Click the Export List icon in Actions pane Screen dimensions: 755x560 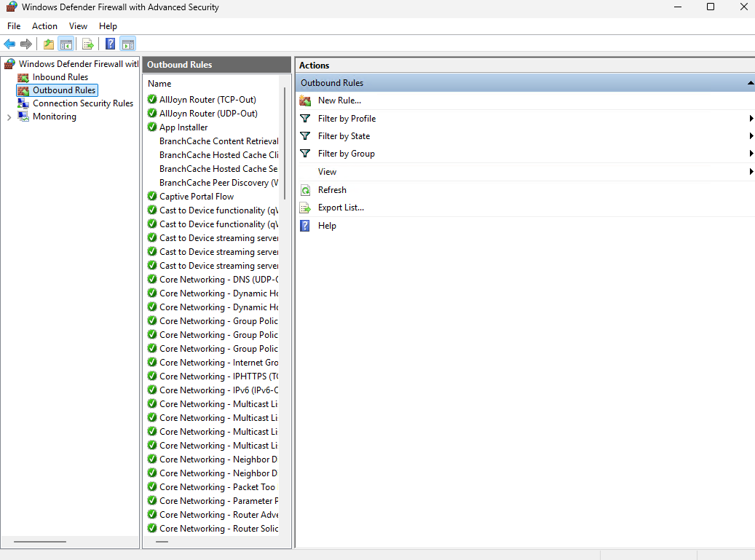305,208
